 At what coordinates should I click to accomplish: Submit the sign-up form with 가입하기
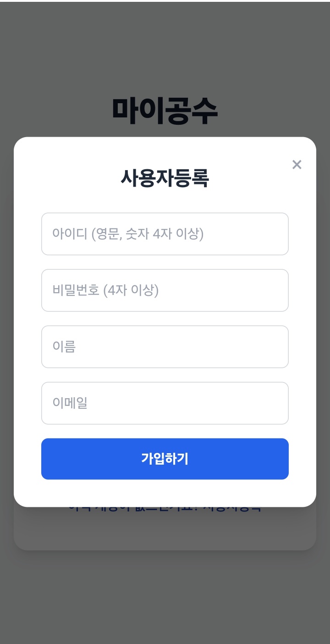[165, 459]
